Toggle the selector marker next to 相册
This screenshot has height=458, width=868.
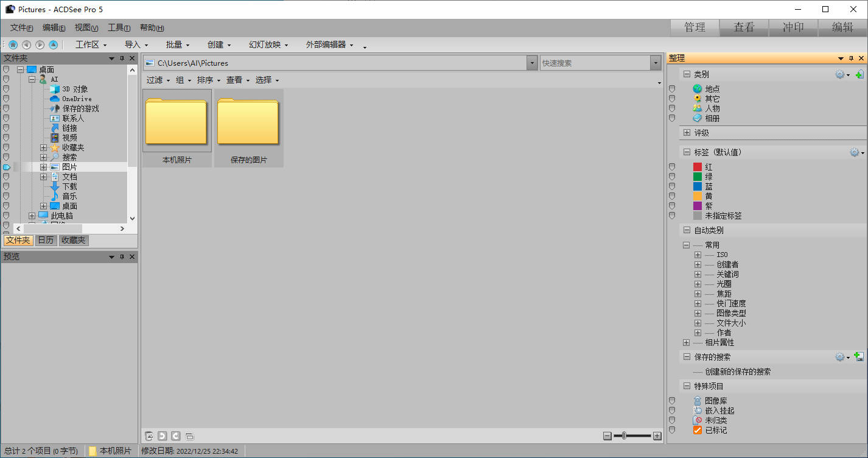coord(672,118)
